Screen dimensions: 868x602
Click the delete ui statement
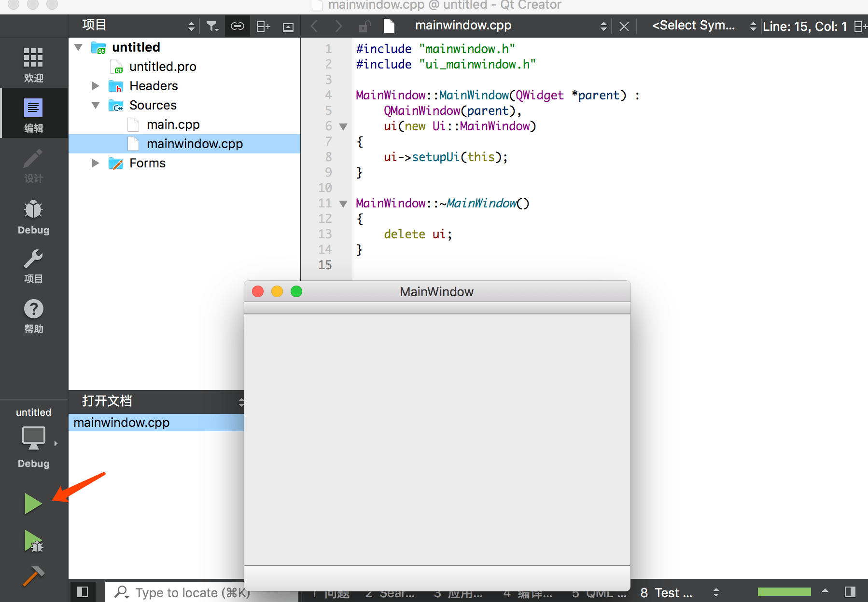[x=418, y=234]
